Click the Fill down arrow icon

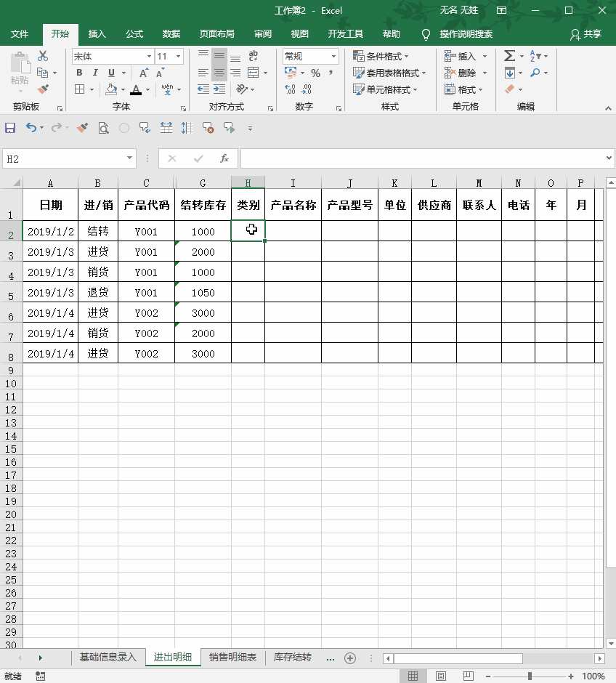click(510, 73)
